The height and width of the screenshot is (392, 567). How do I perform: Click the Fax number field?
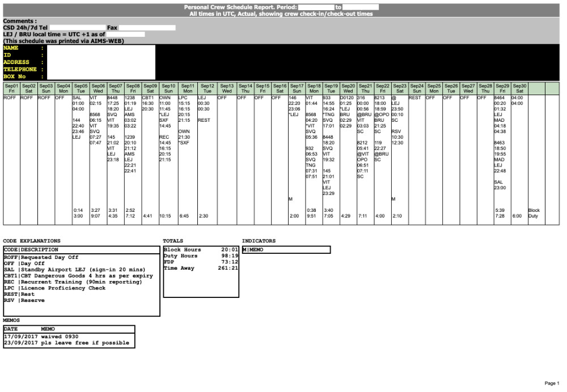[x=147, y=27]
